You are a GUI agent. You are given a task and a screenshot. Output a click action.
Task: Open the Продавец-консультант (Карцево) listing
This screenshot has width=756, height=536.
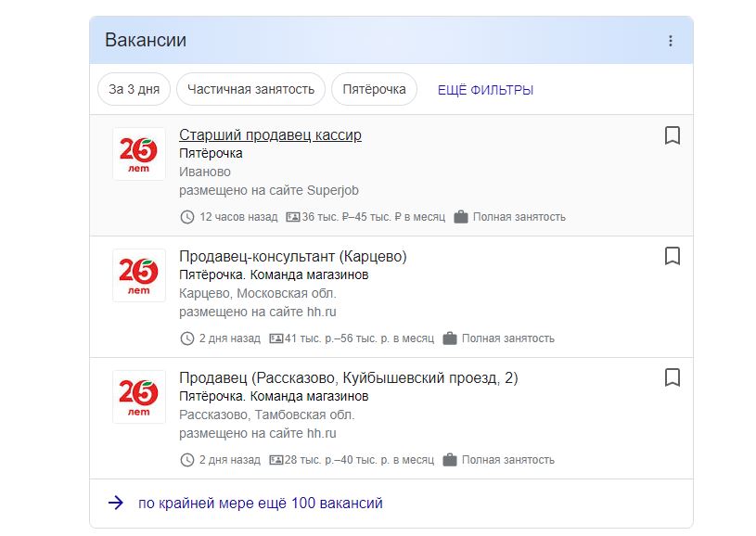(x=293, y=257)
